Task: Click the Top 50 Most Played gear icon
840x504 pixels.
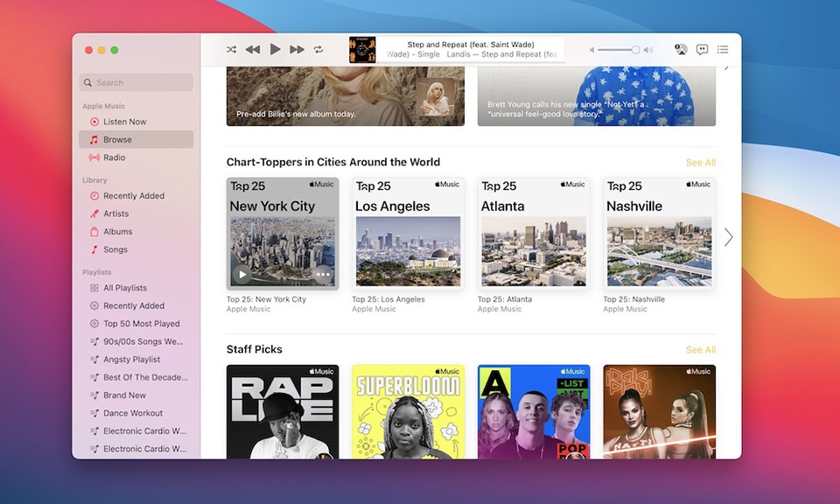Action: click(94, 324)
